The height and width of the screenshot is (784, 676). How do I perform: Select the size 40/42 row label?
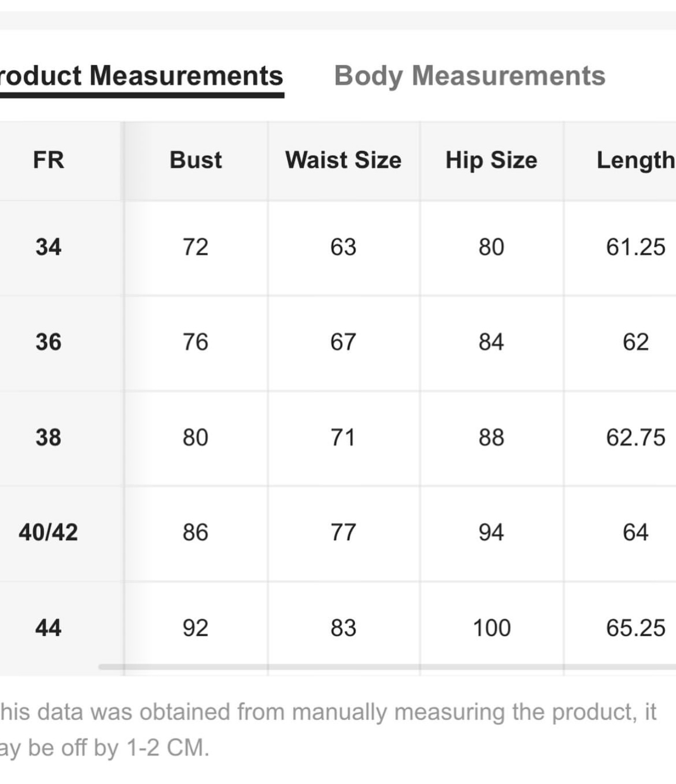pos(48,532)
